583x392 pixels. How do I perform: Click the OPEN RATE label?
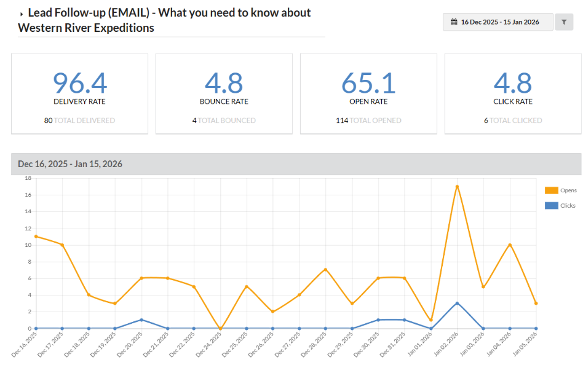pos(368,101)
